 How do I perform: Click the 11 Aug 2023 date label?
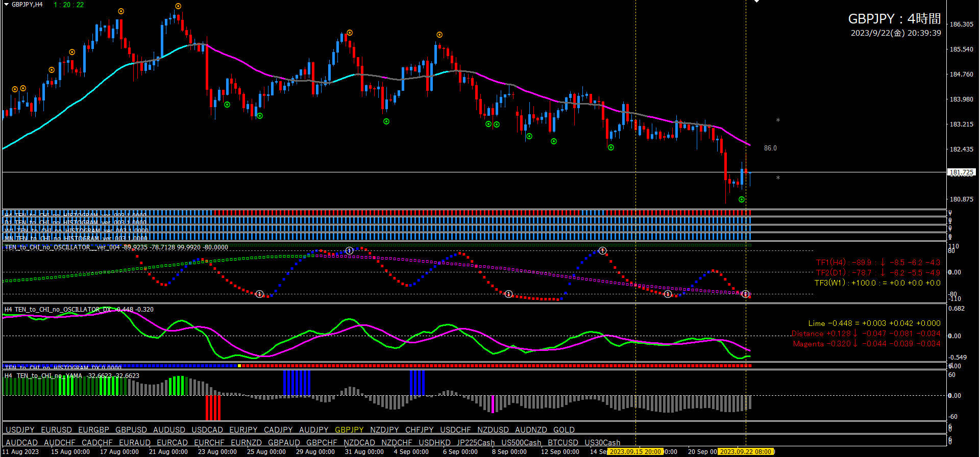(20, 452)
